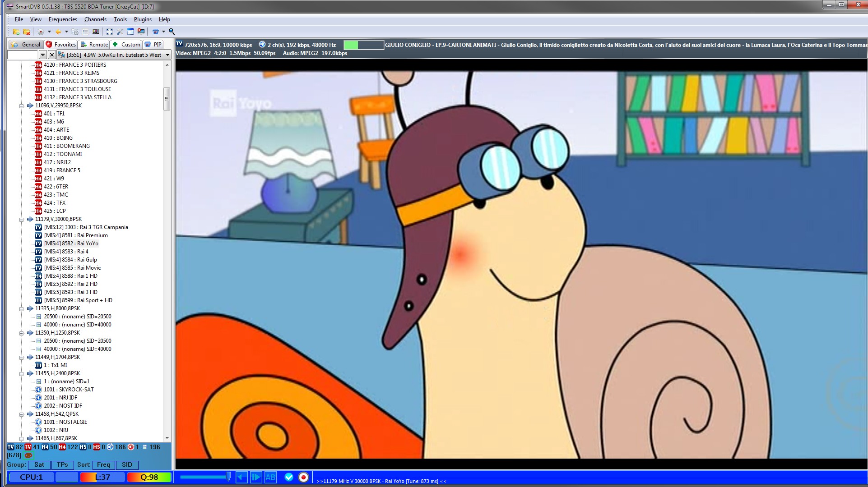Click the red eye icon next to [678]
Viewport: 868px width, 487px height.
(x=28, y=455)
